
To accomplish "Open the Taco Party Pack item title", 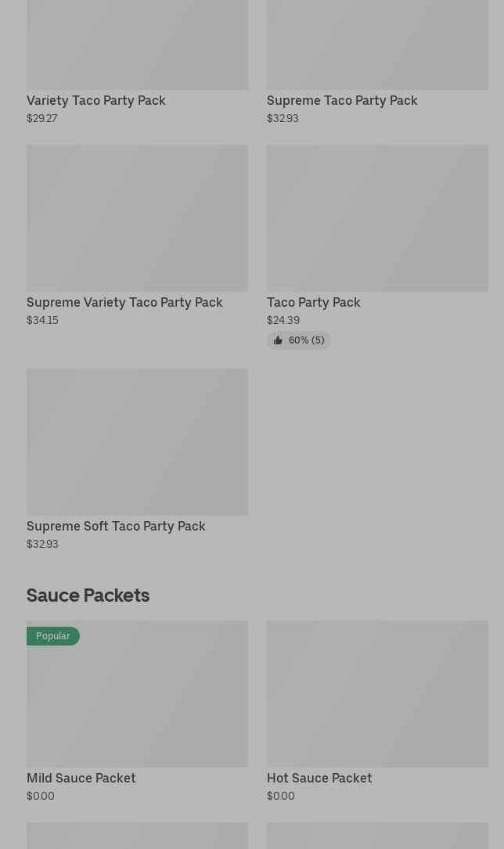I will pos(314,302).
